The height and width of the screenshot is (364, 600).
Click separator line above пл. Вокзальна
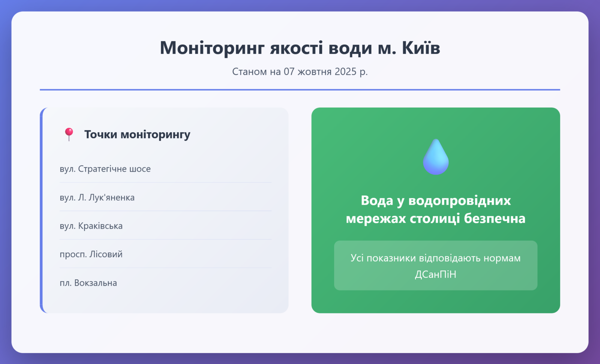point(165,268)
